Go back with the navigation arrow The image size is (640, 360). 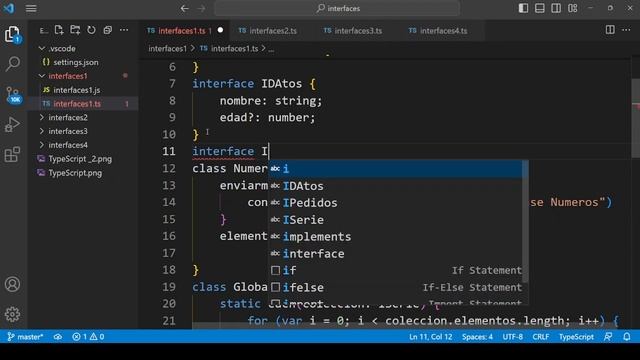click(x=184, y=8)
